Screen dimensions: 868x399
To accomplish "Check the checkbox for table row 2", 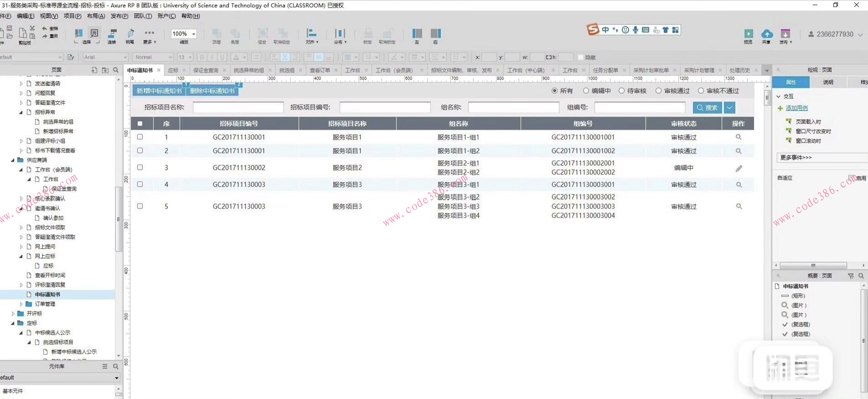I will click(140, 150).
